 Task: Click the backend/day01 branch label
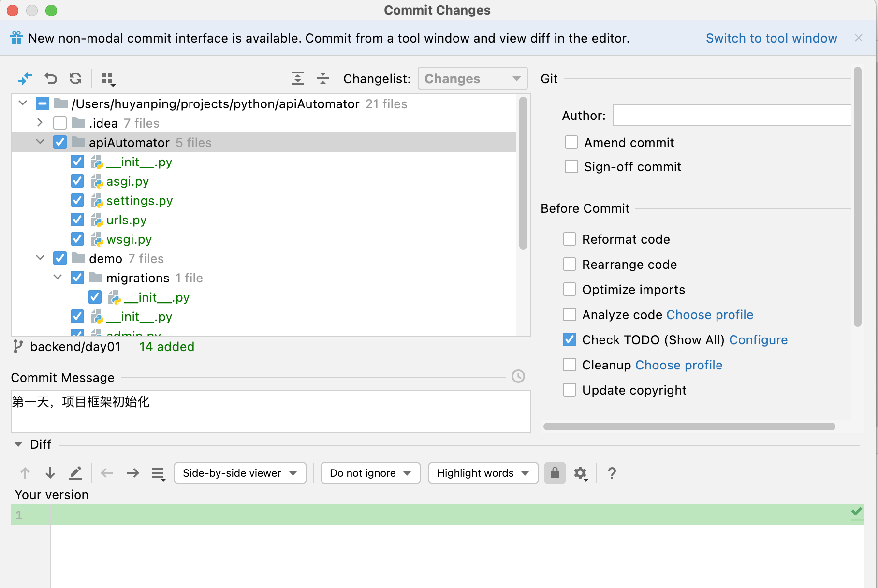click(x=75, y=347)
